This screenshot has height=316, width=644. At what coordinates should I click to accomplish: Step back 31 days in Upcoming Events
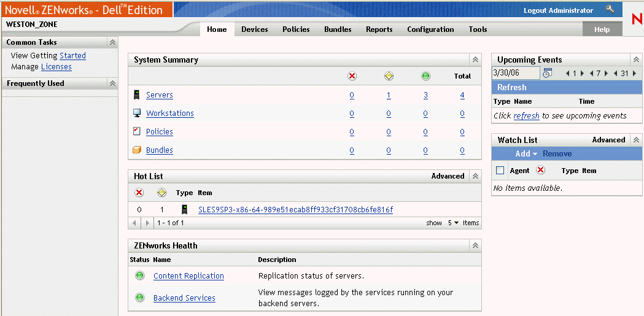click(616, 74)
